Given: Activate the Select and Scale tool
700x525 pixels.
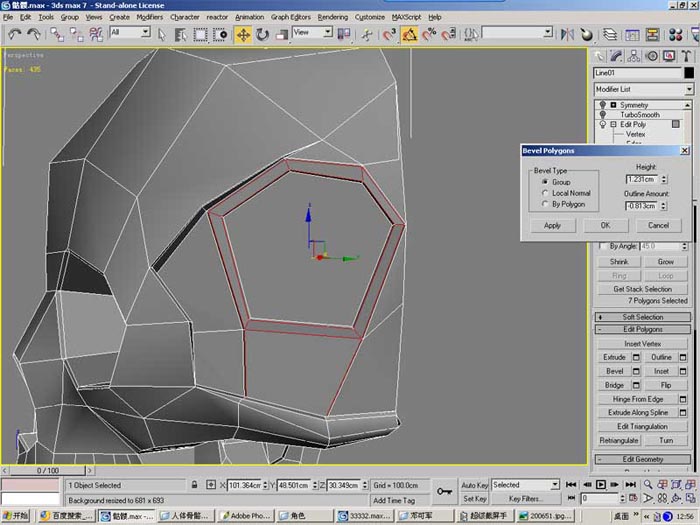Looking at the screenshot, I should (282, 34).
